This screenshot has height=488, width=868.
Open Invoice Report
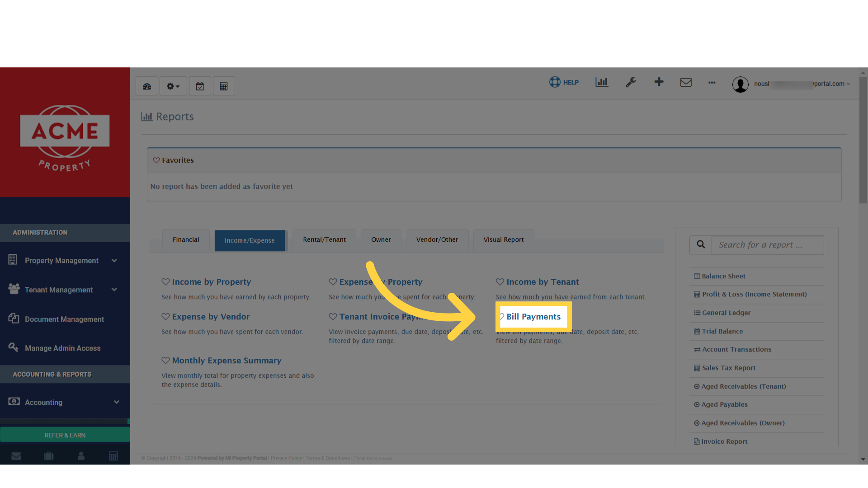724,441
